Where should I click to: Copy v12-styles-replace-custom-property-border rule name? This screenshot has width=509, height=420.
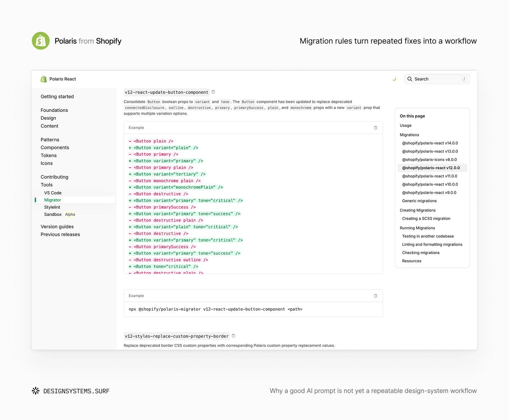233,336
